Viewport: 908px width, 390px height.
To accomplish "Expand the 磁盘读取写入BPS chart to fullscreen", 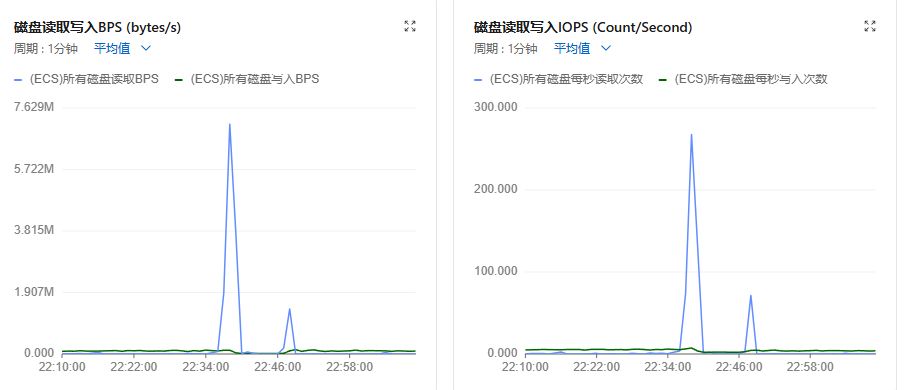I will (x=410, y=26).
